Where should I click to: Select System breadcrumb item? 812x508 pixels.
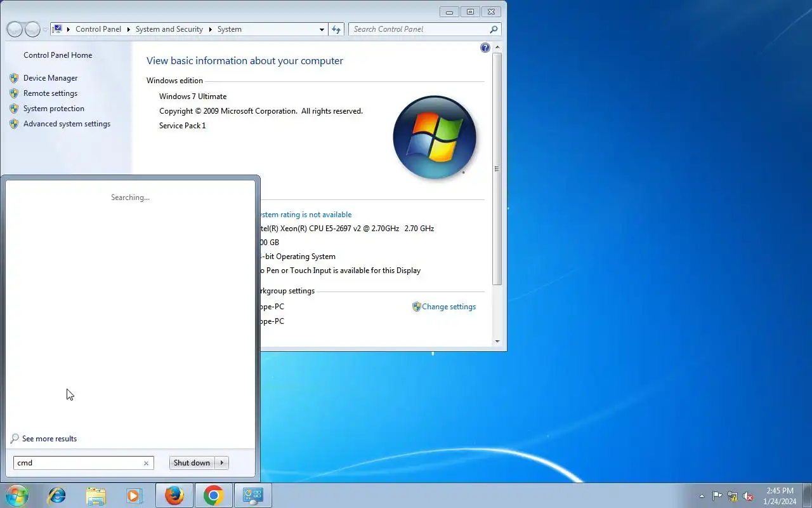229,29
